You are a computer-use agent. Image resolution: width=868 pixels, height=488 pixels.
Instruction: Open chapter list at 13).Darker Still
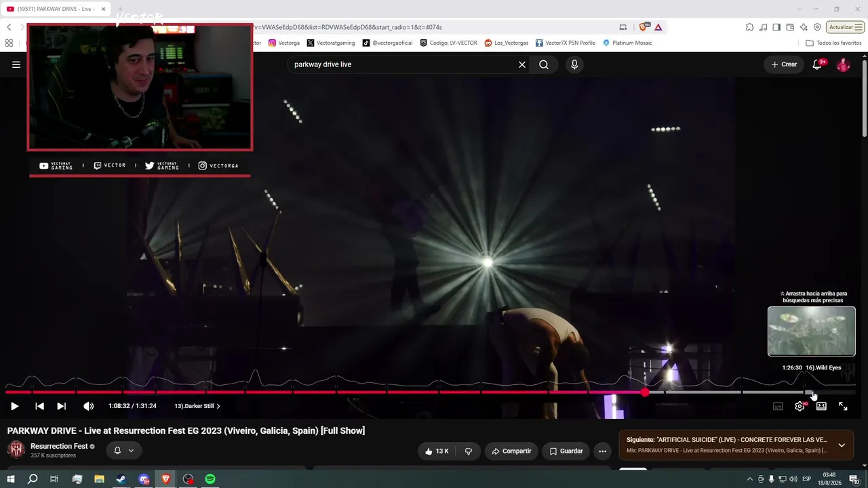tap(197, 406)
